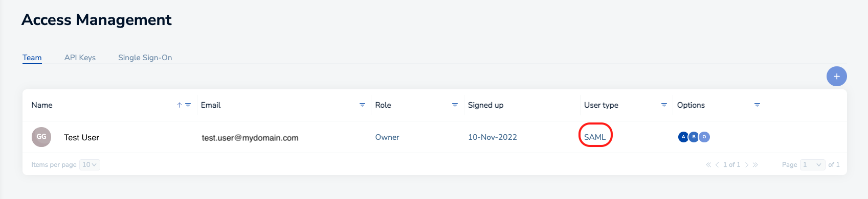Click the B option badge
This screenshot has width=868, height=199.
694,137
